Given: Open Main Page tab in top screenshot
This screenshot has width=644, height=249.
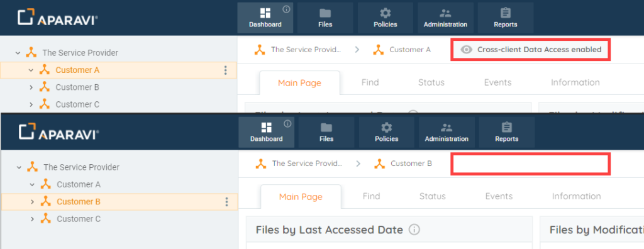Looking at the screenshot, I should click(299, 83).
